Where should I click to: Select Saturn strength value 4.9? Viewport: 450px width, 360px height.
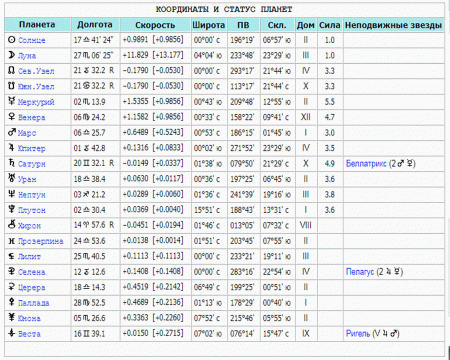pyautogui.click(x=330, y=164)
